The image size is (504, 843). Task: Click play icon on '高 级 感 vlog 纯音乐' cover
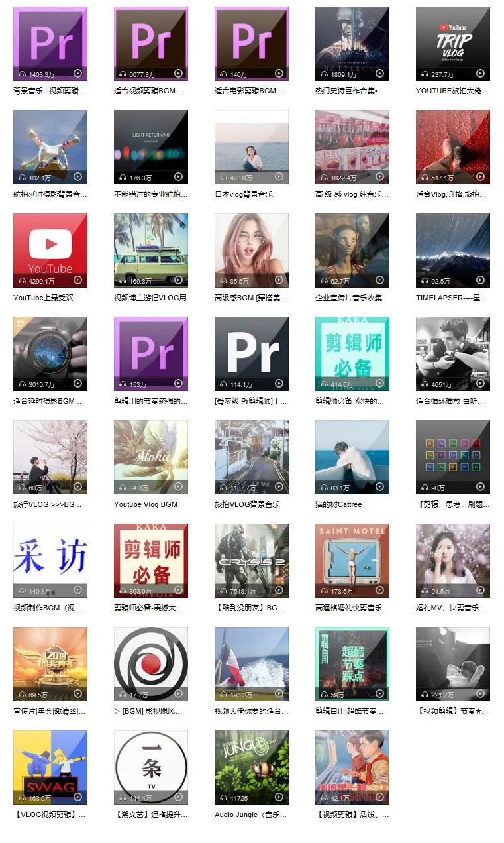[x=380, y=177]
